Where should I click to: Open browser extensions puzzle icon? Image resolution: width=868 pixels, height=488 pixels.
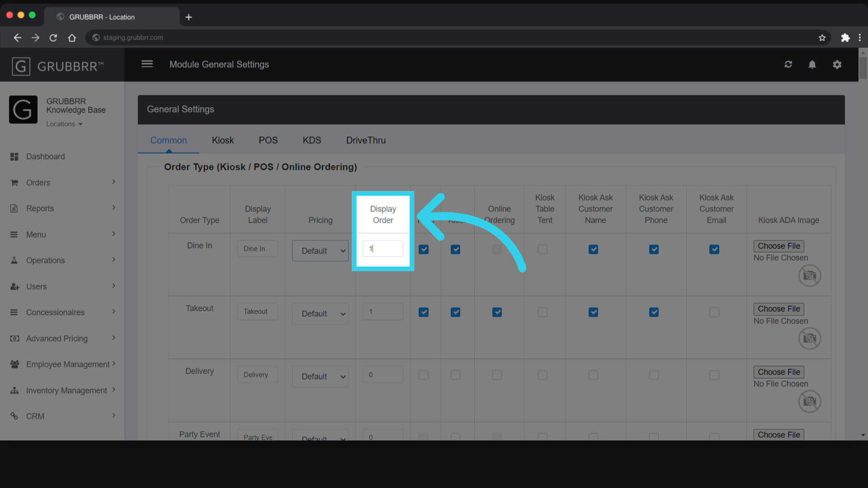pyautogui.click(x=845, y=38)
